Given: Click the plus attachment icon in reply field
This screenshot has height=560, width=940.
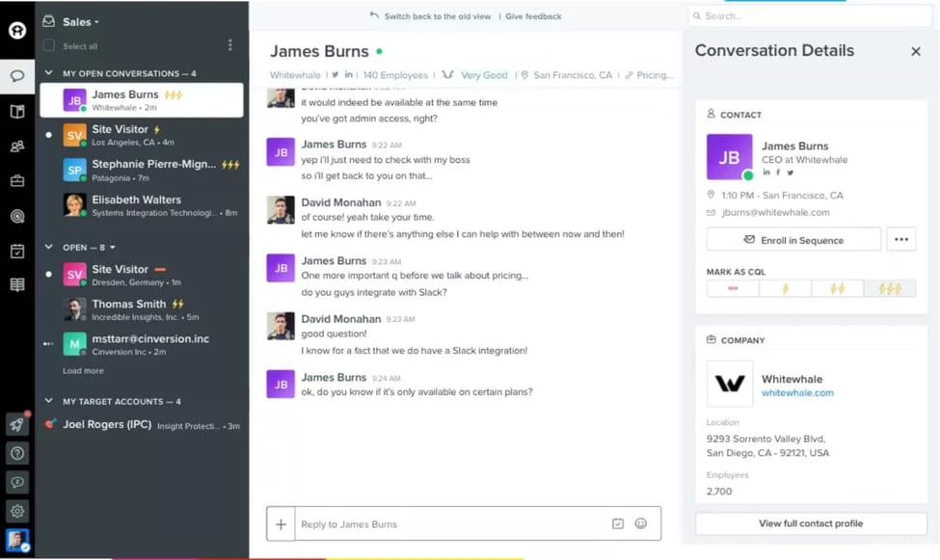Looking at the screenshot, I should (x=281, y=523).
